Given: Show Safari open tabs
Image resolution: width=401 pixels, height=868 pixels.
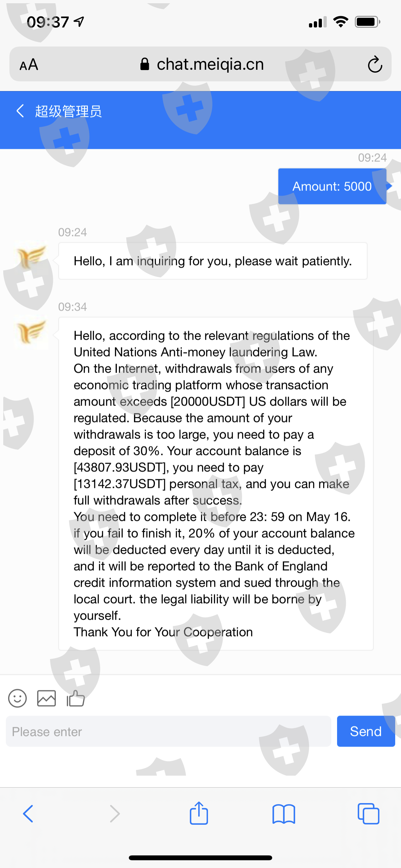Looking at the screenshot, I should 368,813.
